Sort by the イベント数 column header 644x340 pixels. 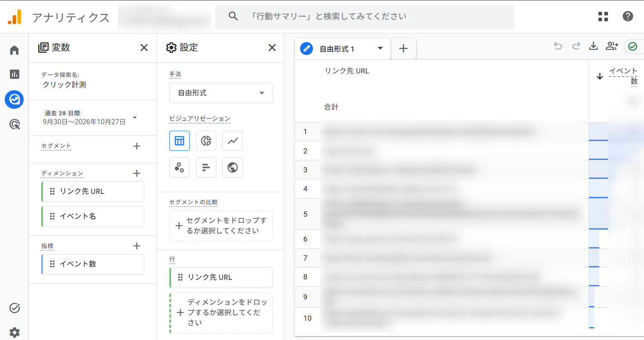(x=623, y=76)
